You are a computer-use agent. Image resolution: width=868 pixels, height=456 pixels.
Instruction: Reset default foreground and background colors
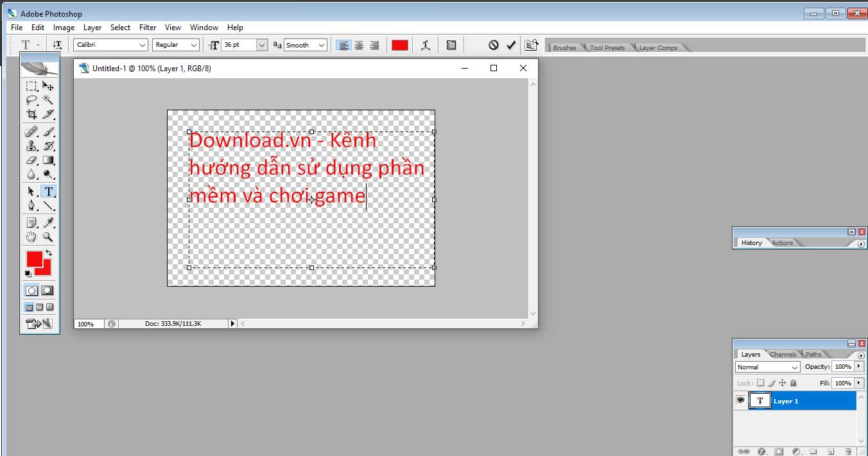[28, 274]
